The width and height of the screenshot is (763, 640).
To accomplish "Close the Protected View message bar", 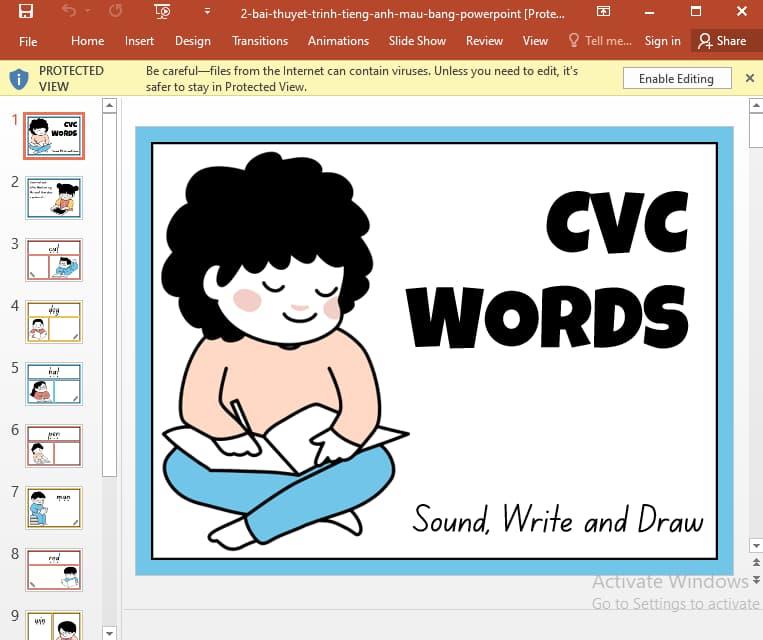I will [x=750, y=78].
